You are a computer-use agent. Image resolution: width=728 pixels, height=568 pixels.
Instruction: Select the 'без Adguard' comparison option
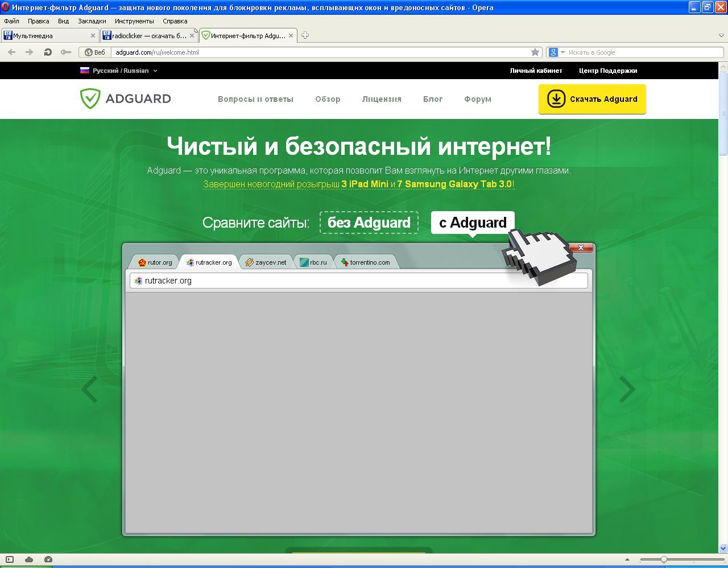click(369, 223)
